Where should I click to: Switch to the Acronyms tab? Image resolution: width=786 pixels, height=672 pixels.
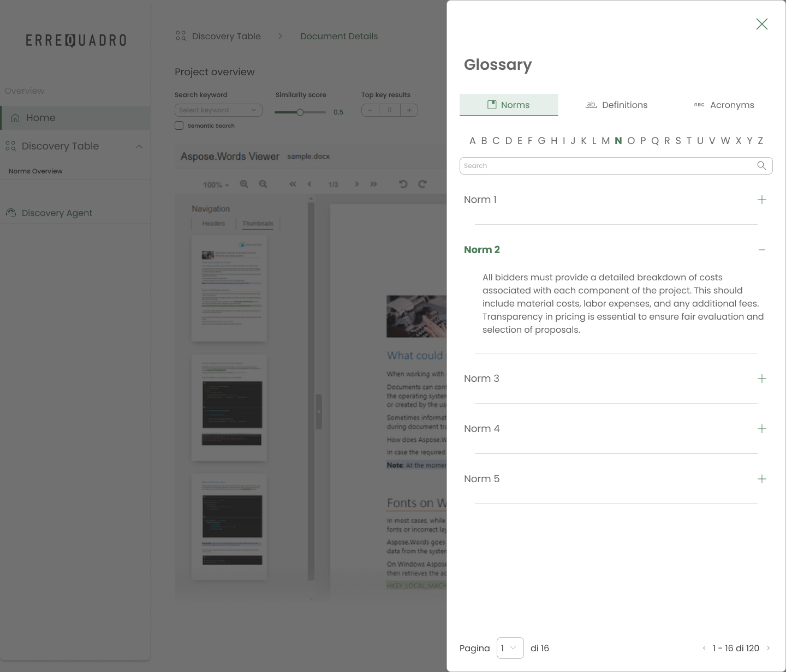(x=724, y=105)
